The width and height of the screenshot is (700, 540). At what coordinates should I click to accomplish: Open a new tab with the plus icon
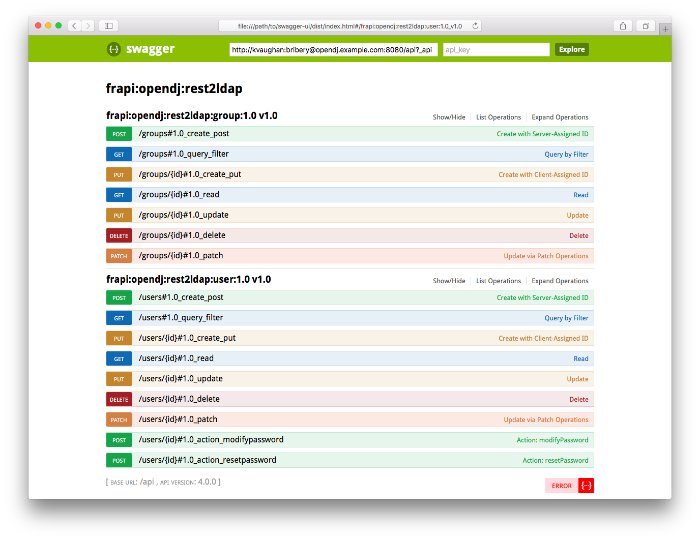click(665, 29)
